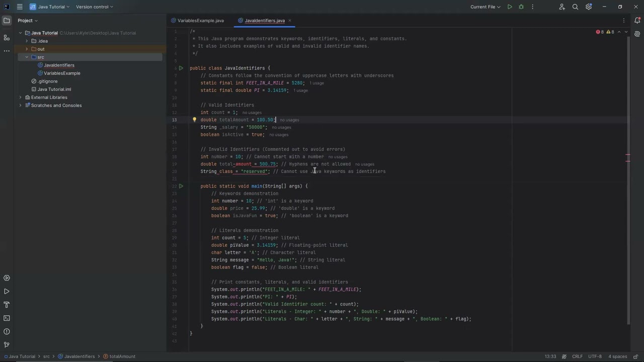Change line separator CRLF in status bar

[577, 356]
